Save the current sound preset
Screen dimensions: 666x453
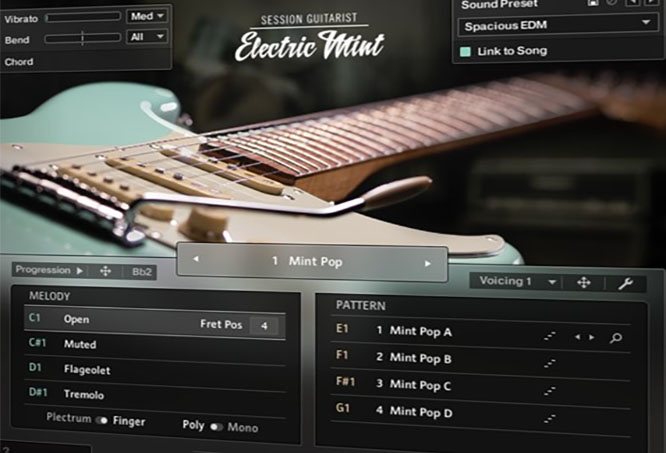[x=593, y=2]
